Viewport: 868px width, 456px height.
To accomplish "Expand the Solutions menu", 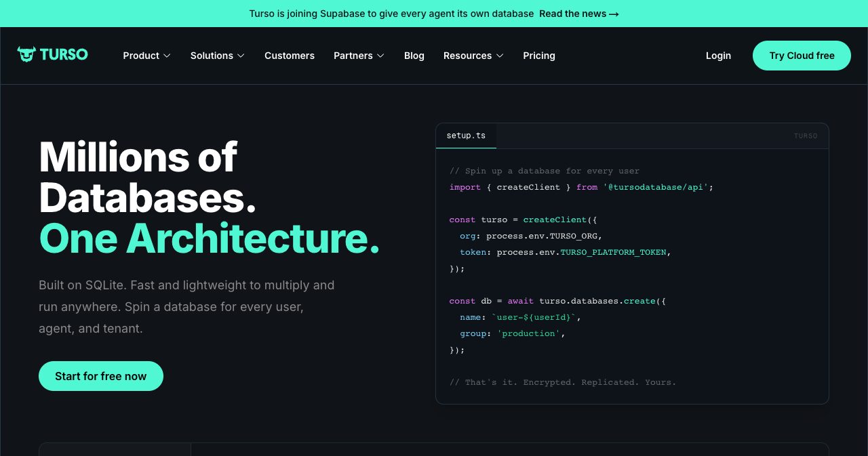I will tap(217, 56).
